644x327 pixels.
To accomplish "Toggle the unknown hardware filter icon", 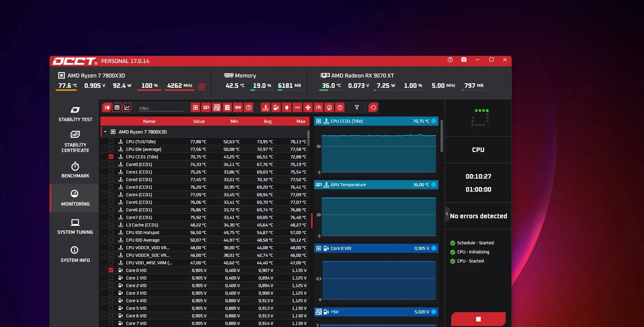I will click(x=249, y=107).
